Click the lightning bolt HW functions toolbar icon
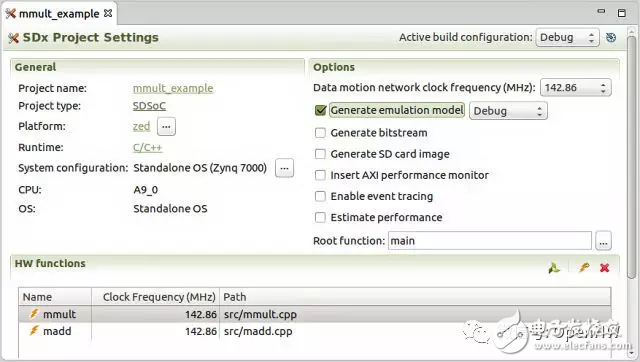Viewport: 640px width, 362px height. (x=584, y=267)
